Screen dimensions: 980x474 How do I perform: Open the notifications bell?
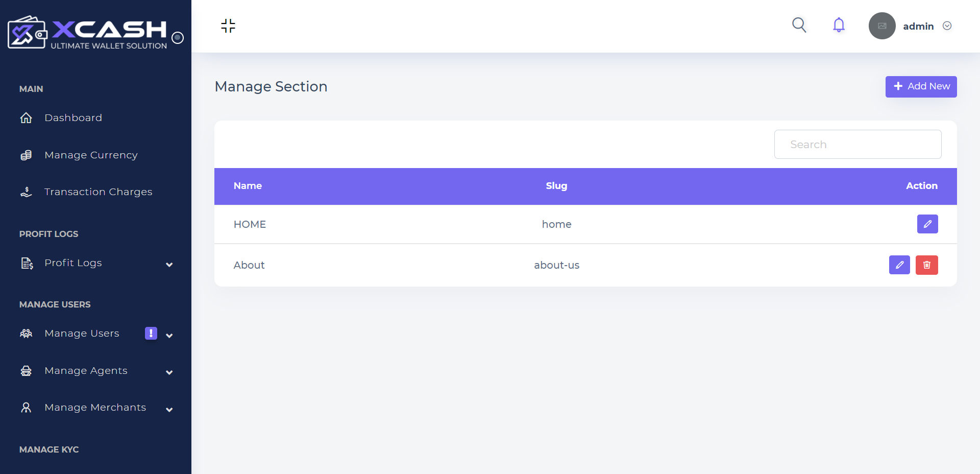839,25
